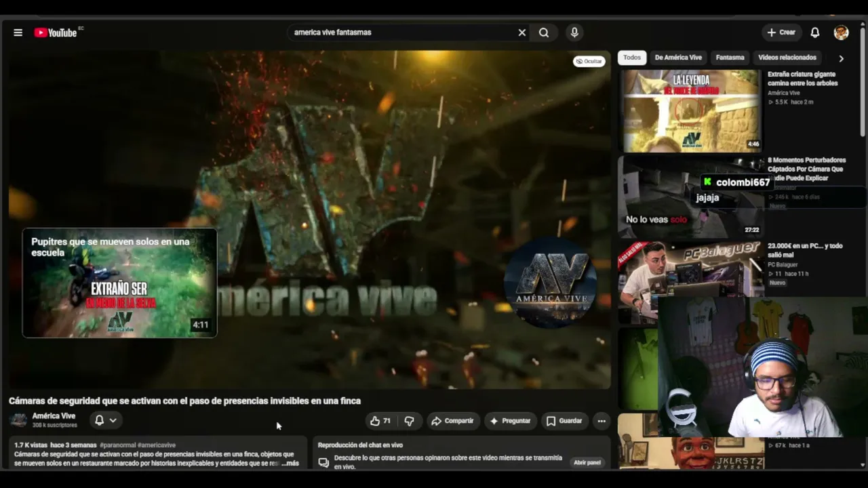Open the title 'Extraña criatura gigante camina entre los arboles'

(803, 79)
